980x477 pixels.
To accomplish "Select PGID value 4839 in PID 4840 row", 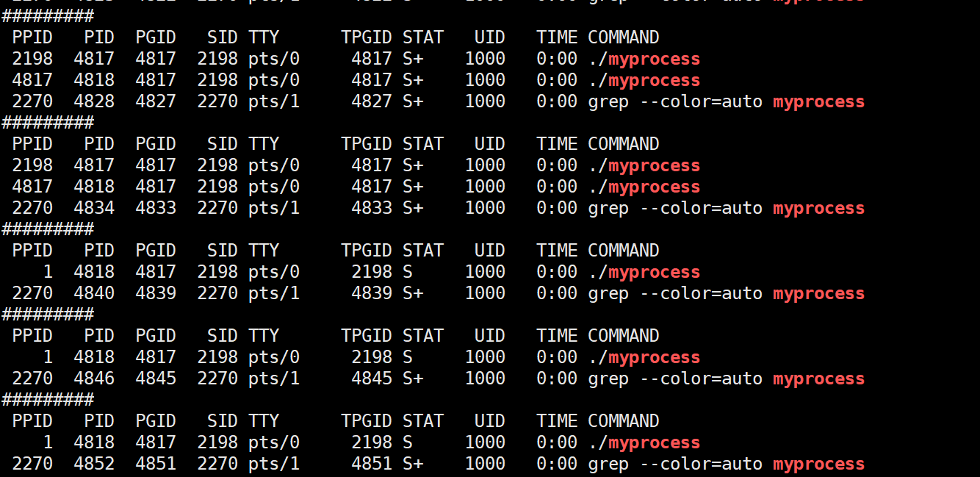I will pyautogui.click(x=156, y=293).
